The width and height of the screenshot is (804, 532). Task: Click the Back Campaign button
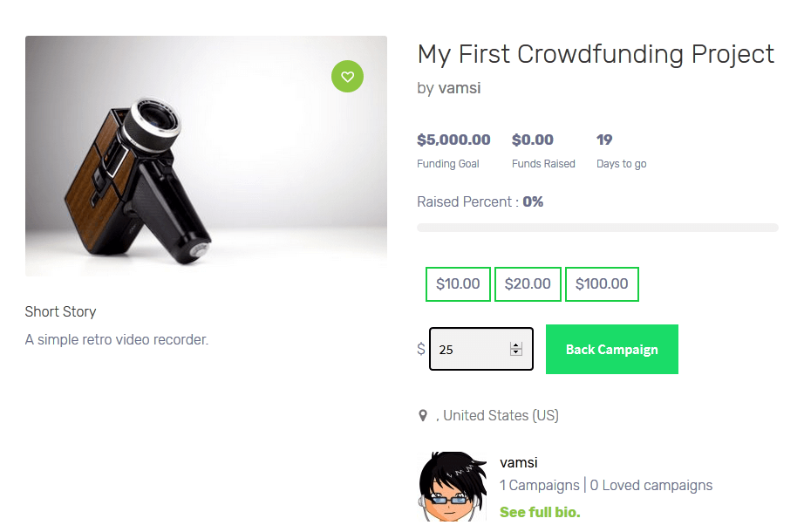(611, 349)
